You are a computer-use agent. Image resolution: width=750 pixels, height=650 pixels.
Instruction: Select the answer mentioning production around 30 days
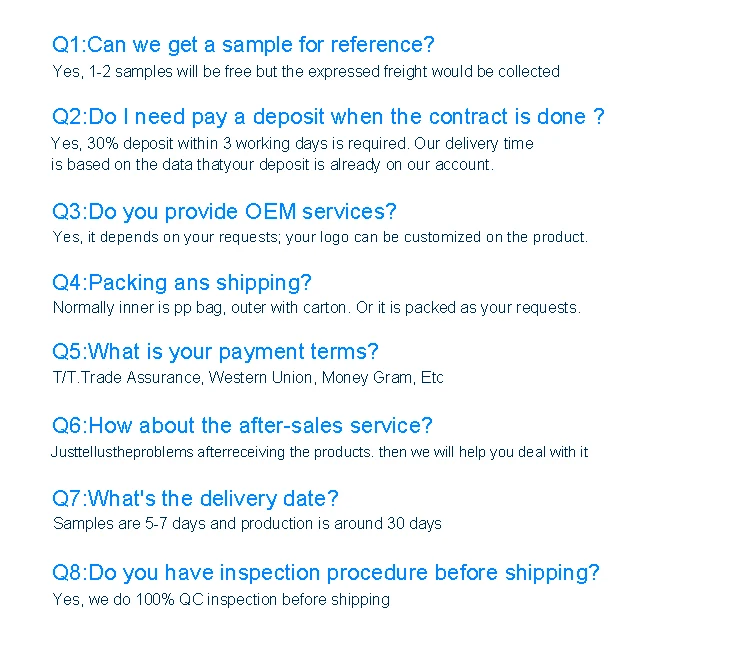tap(247, 524)
